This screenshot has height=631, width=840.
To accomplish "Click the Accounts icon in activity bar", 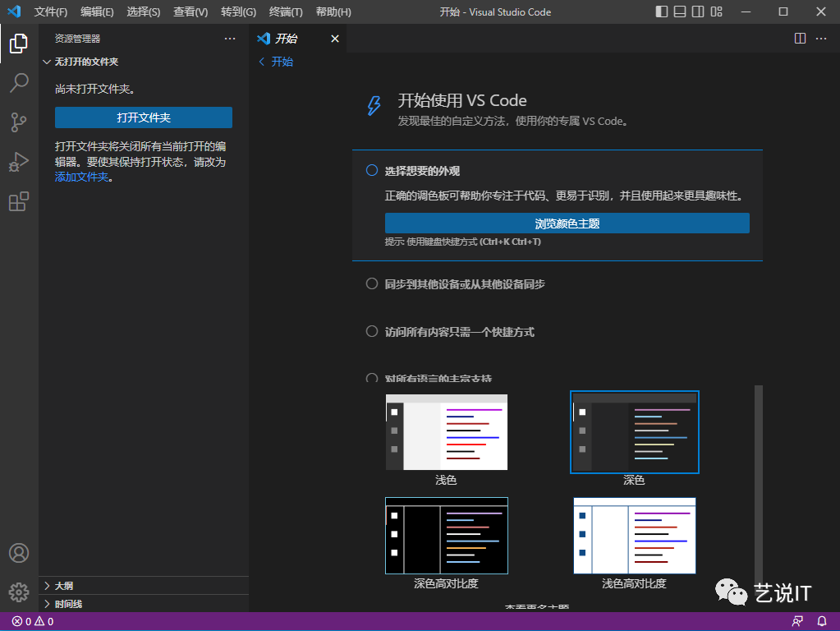I will pyautogui.click(x=19, y=553).
